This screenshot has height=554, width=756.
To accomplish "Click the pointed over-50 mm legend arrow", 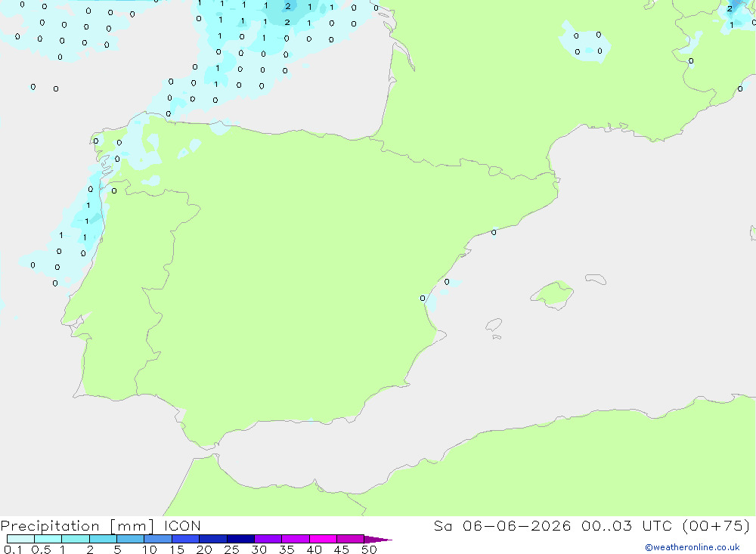I will tap(378, 540).
